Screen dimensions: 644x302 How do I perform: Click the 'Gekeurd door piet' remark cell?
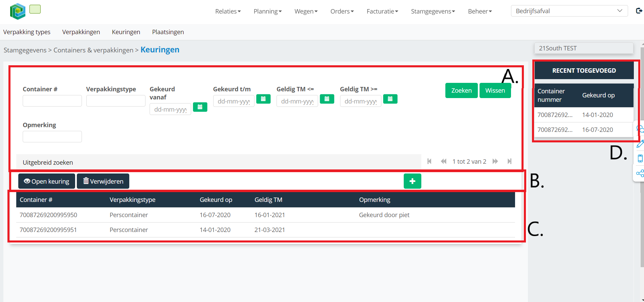point(384,215)
